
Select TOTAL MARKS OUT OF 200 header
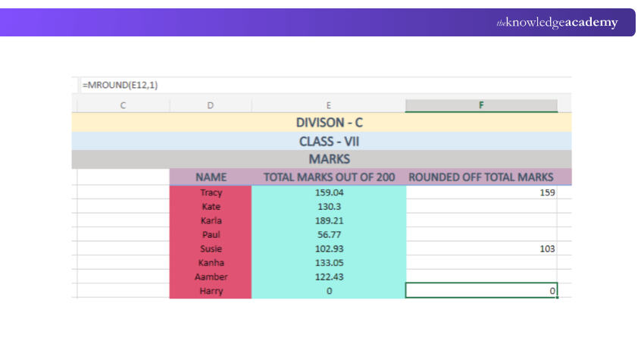[329, 177]
